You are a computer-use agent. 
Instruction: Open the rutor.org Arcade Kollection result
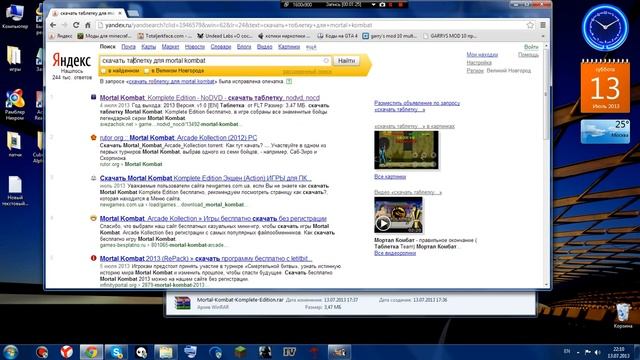[178, 138]
